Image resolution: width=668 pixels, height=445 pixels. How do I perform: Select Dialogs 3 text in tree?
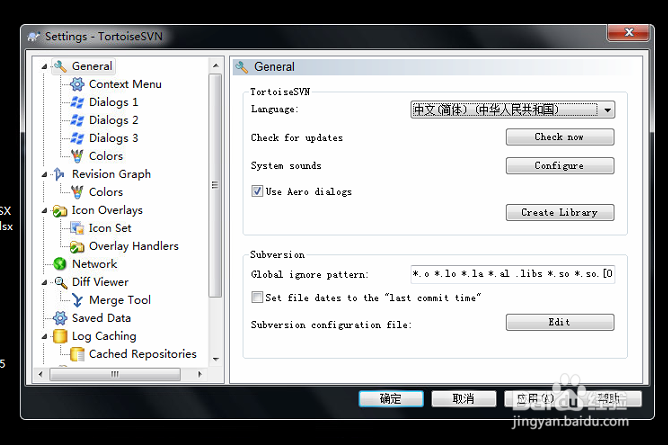(x=113, y=138)
